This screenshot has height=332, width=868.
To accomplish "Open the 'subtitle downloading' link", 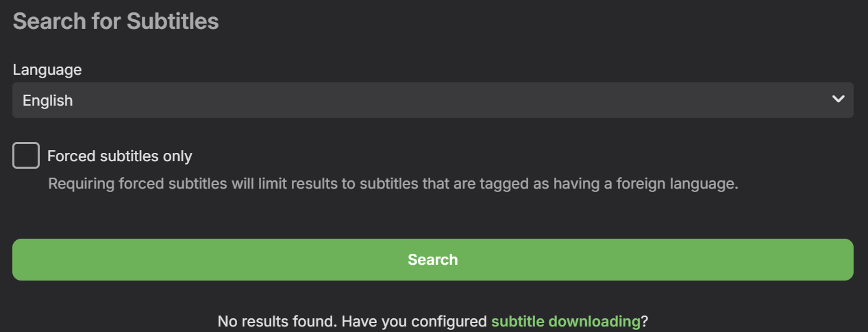I will tap(565, 321).
